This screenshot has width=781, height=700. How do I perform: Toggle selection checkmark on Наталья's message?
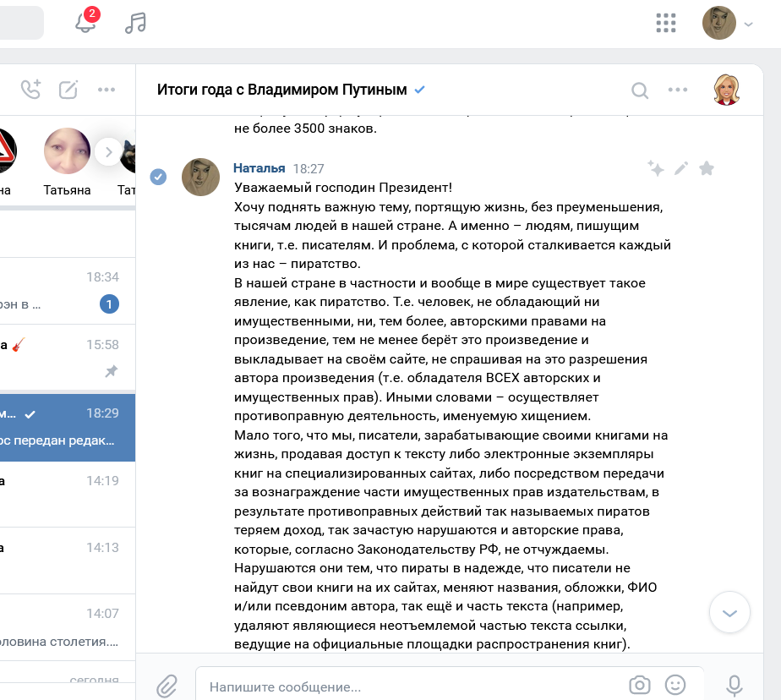pyautogui.click(x=158, y=177)
